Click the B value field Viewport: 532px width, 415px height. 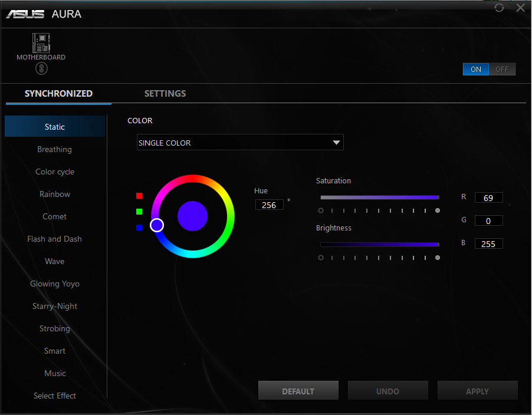click(488, 244)
